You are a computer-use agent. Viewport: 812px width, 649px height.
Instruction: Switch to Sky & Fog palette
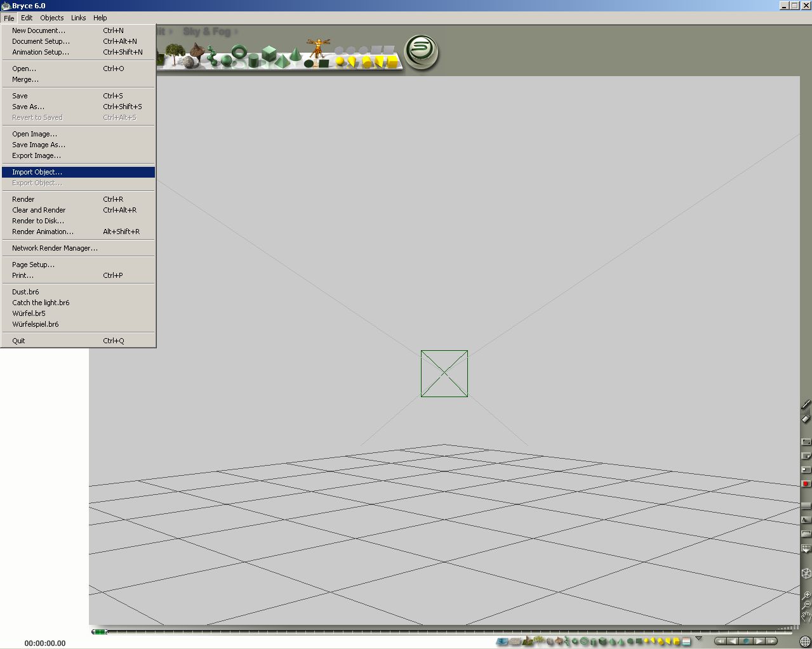206,31
